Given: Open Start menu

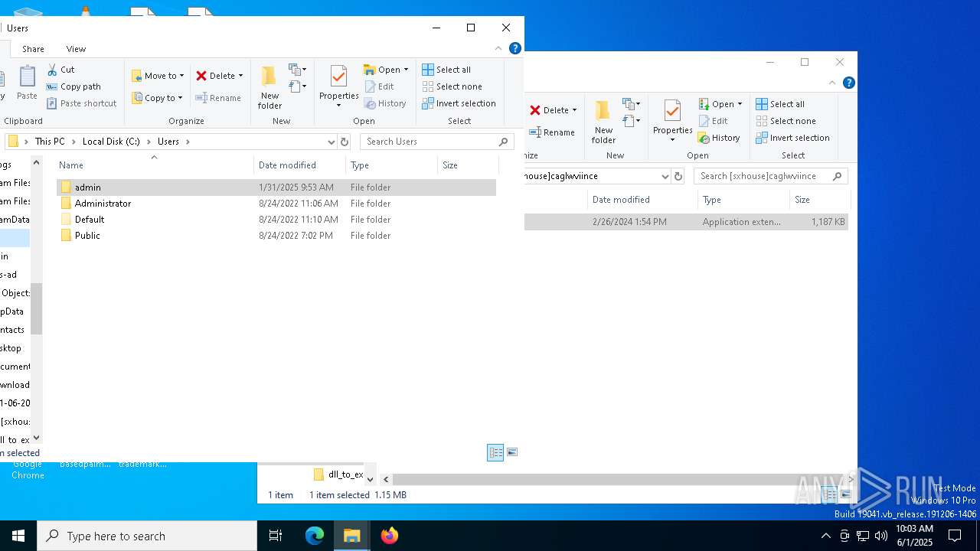Looking at the screenshot, I should (x=18, y=536).
